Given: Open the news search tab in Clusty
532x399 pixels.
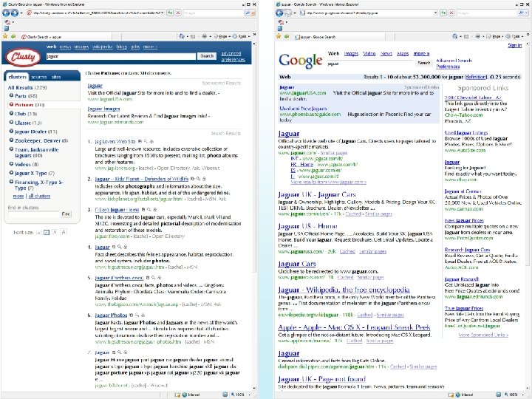Looking at the screenshot, I should [x=66, y=47].
